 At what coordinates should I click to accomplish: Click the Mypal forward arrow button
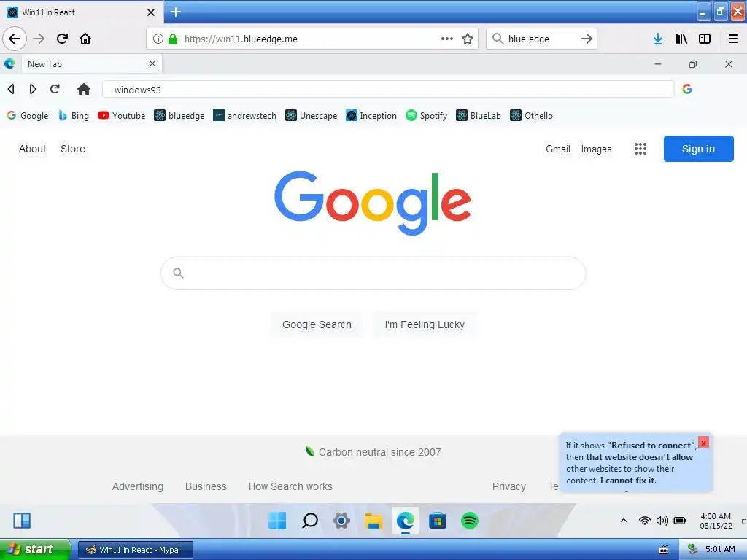[39, 39]
